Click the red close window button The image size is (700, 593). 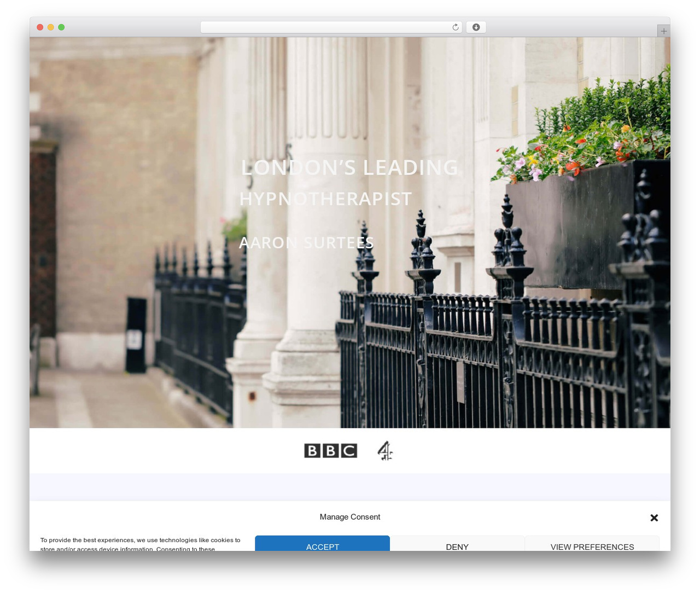(40, 27)
